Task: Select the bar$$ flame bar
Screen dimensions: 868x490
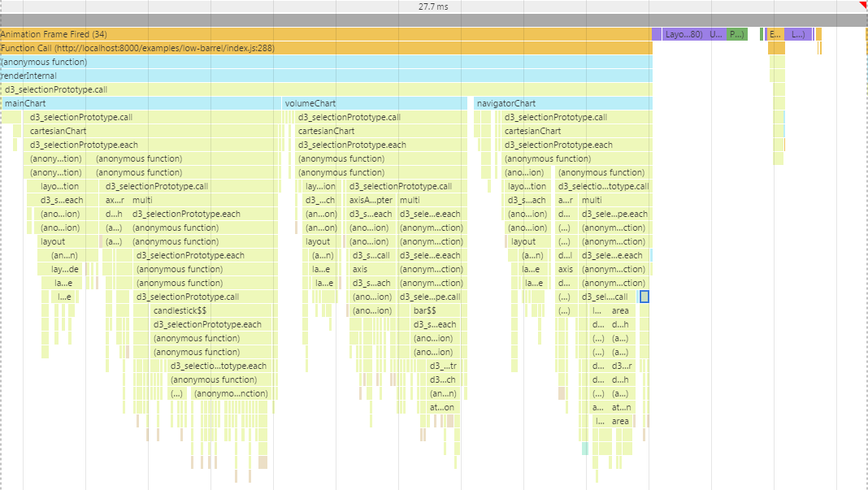Action: click(436, 311)
